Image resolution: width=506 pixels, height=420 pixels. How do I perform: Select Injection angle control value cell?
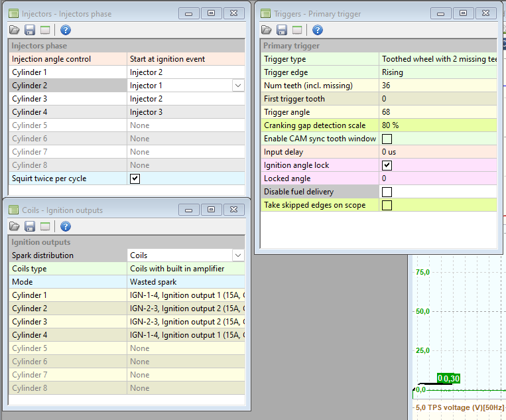[186, 59]
